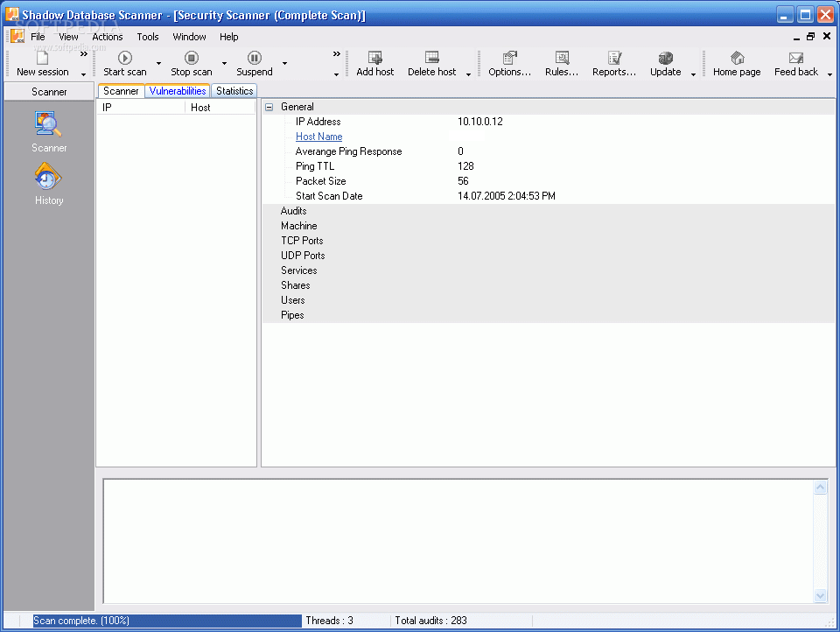
Task: Open dropdown arrow next to Start scan
Action: point(158,63)
